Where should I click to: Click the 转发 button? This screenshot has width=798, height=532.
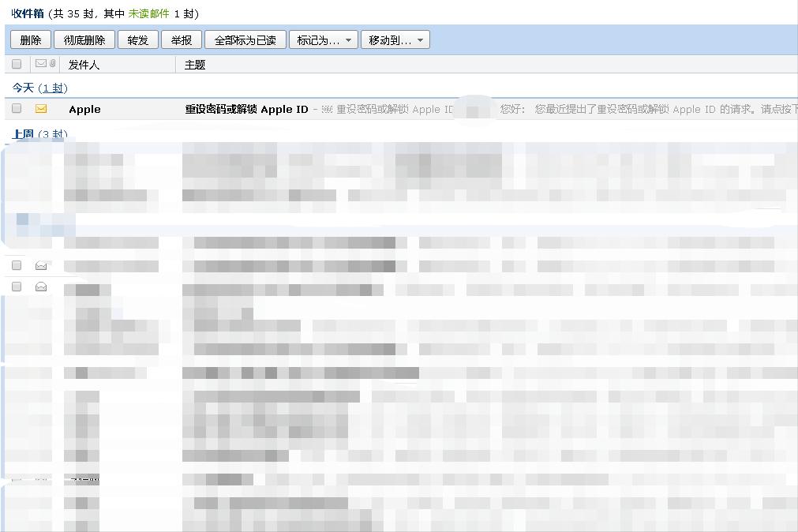(138, 39)
